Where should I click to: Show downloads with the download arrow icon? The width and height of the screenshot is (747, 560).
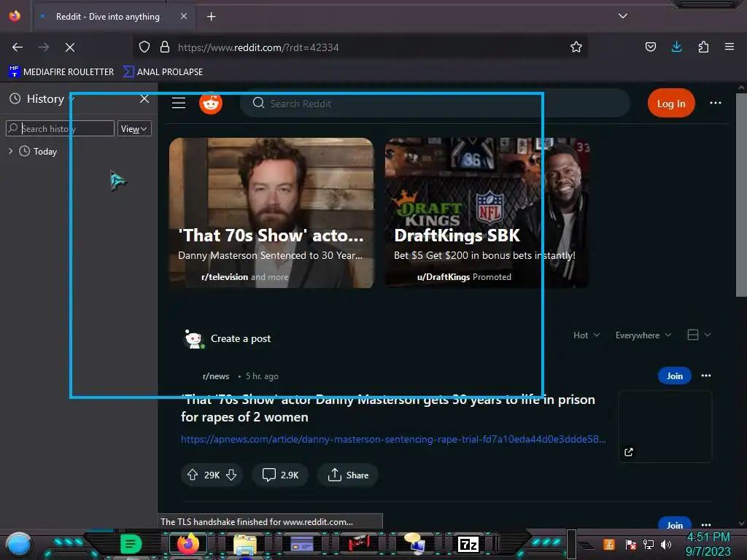(x=676, y=47)
